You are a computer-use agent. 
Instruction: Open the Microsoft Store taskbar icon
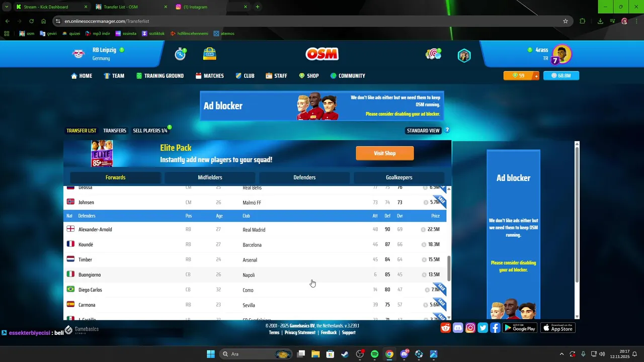[330, 354]
